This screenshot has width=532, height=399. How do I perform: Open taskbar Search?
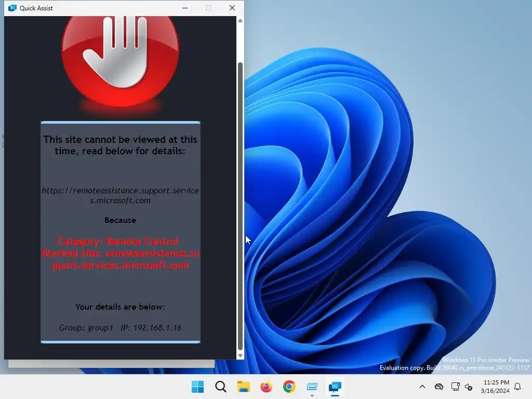coord(220,387)
